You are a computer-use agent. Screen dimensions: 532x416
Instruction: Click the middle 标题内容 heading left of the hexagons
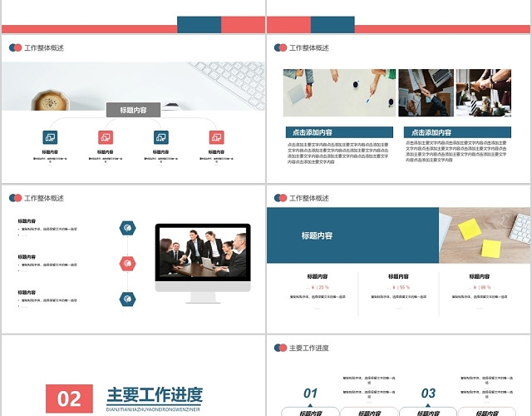pos(27,257)
